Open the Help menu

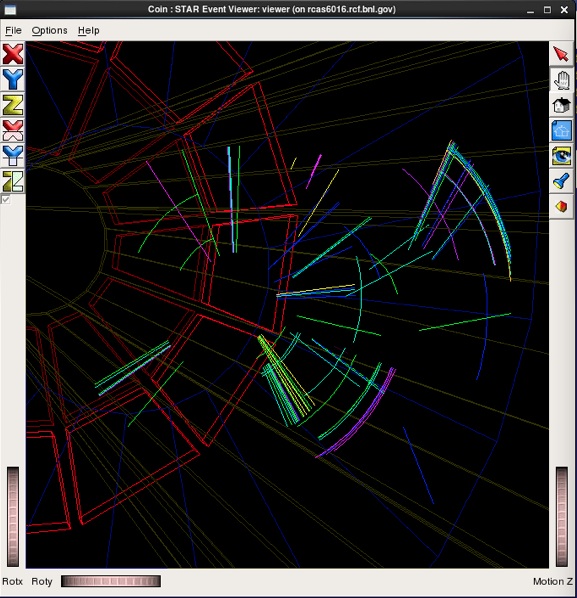(x=88, y=31)
